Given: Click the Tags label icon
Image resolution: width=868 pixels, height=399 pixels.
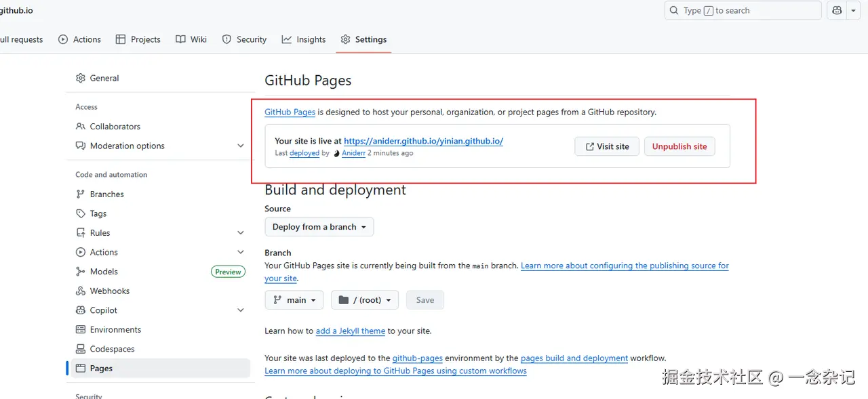Looking at the screenshot, I should (x=81, y=213).
